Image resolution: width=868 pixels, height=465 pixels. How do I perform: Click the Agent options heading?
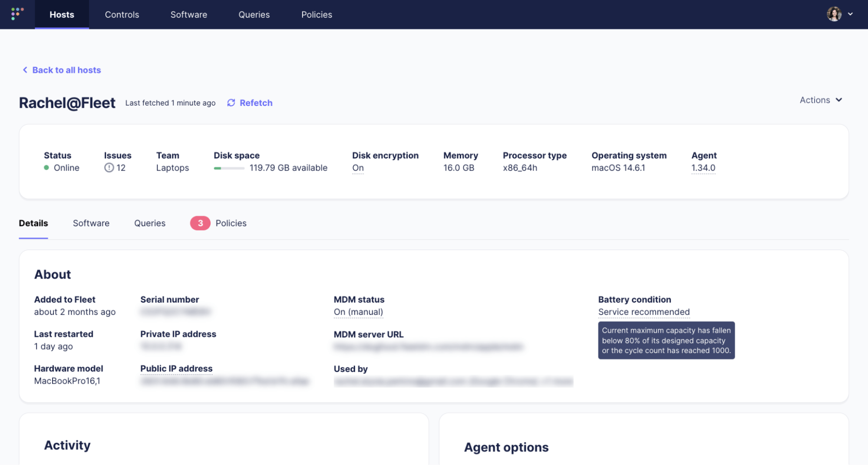pos(506,447)
